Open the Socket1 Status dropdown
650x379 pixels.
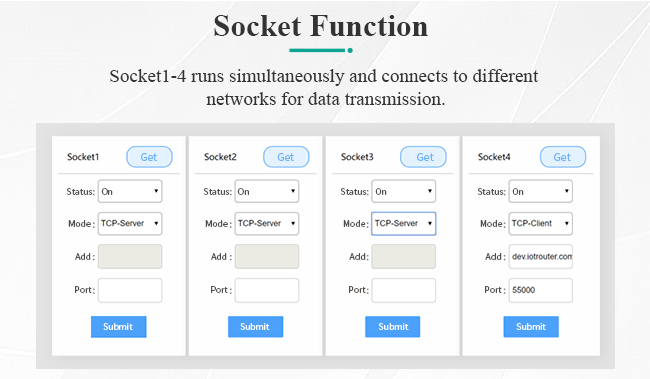[130, 191]
